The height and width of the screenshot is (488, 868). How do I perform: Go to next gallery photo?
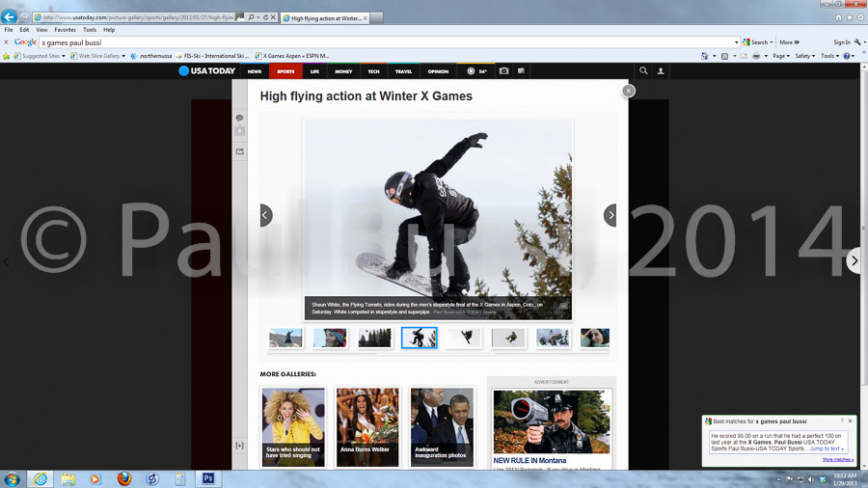610,215
